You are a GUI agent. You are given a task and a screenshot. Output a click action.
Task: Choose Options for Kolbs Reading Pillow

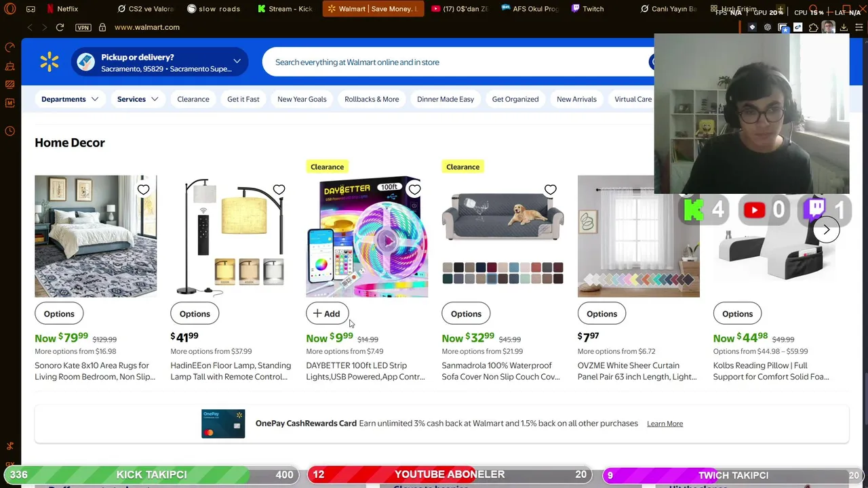point(737,314)
